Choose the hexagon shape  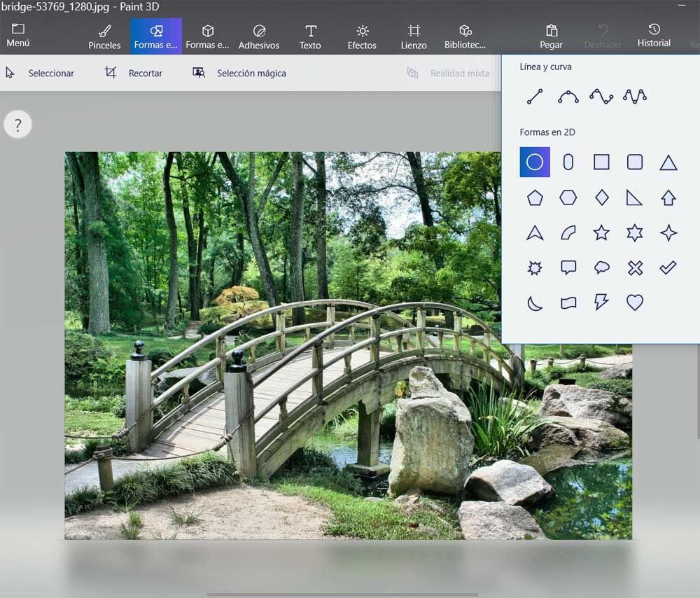(x=568, y=197)
